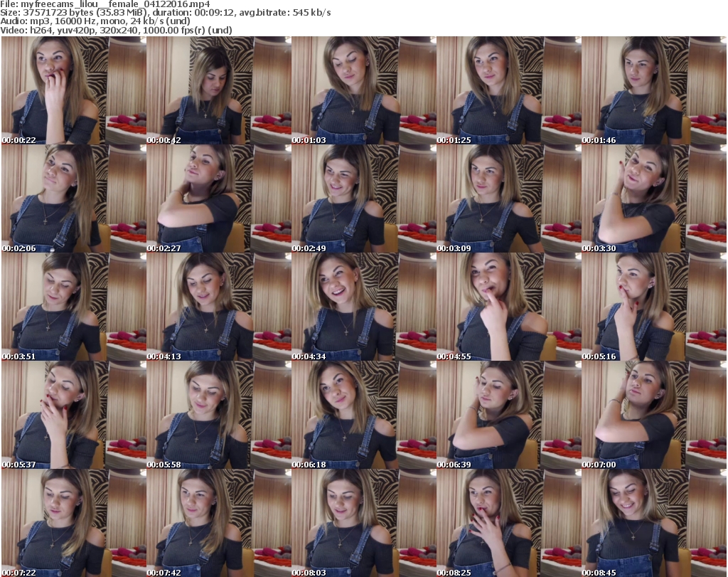Choose the thumbnail at 00:07:22
The width and height of the screenshot is (728, 577).
(x=74, y=523)
